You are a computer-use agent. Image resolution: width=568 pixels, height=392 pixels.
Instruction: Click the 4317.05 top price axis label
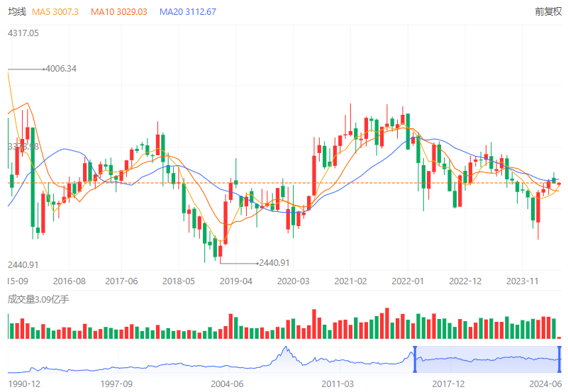click(23, 33)
